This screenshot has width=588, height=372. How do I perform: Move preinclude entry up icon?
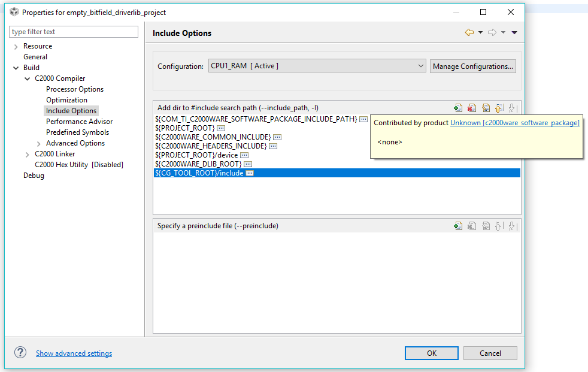[x=499, y=226]
